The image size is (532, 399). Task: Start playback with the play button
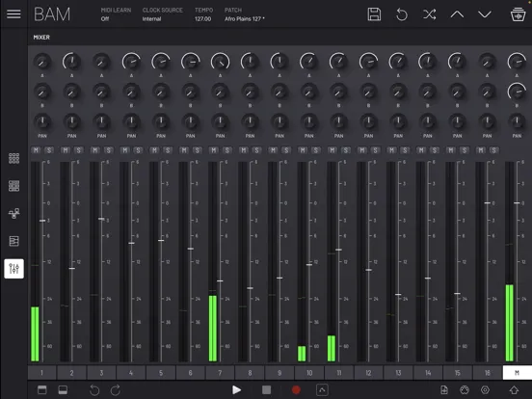click(x=236, y=390)
